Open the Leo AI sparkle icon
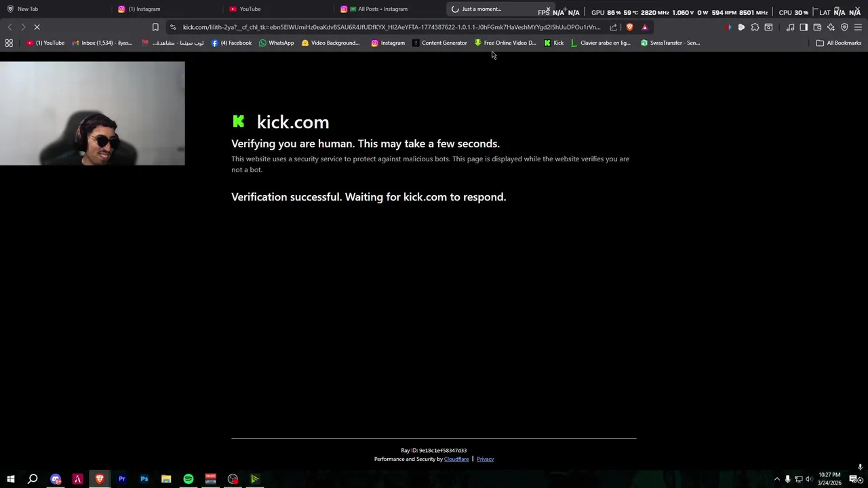Image resolution: width=868 pixels, height=488 pixels. [831, 27]
